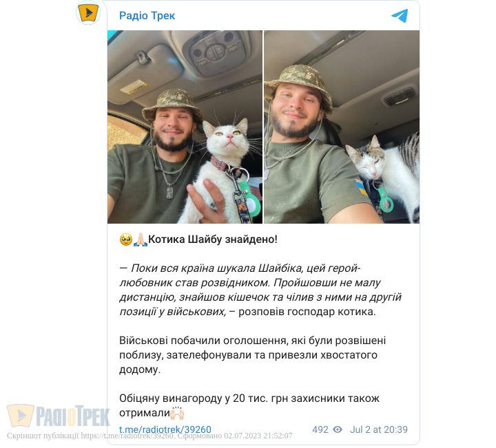496x448 pixels.
Task: Click the Радіо Трек channel avatar
Action: pos(88,14)
